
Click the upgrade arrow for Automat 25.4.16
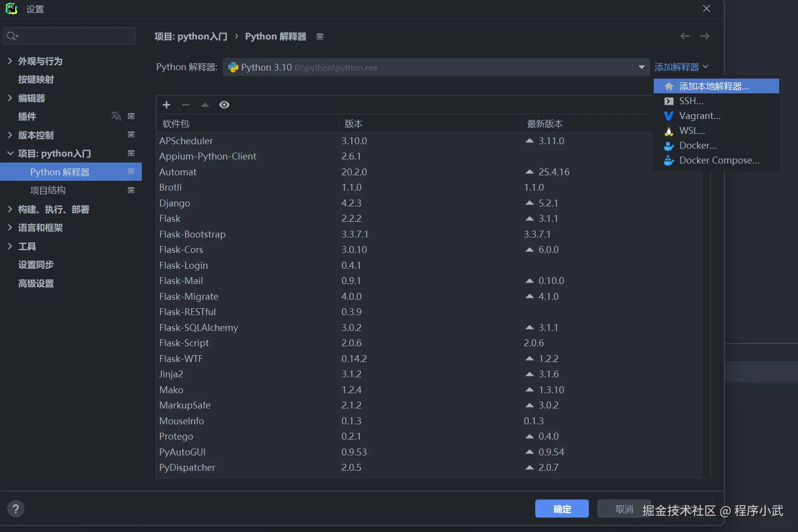pyautogui.click(x=530, y=172)
